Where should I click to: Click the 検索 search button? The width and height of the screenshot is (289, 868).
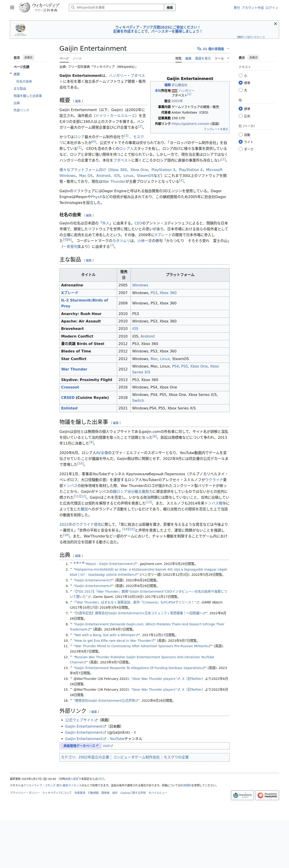pos(169,7)
